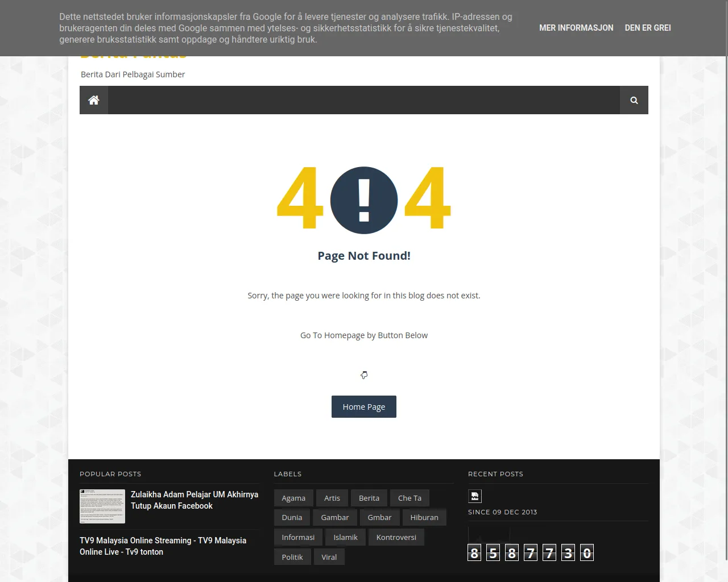The height and width of the screenshot is (582, 728).
Task: Open the Berita label
Action: pos(369,498)
